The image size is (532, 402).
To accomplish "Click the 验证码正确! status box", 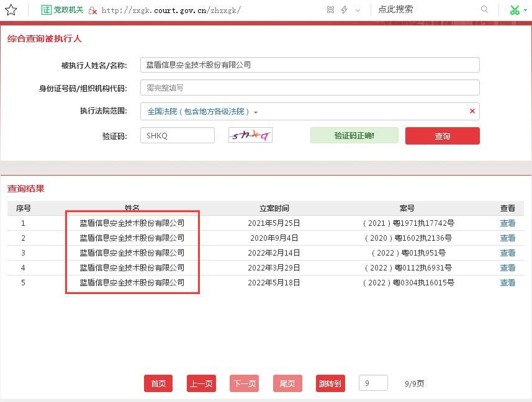I will tap(354, 136).
